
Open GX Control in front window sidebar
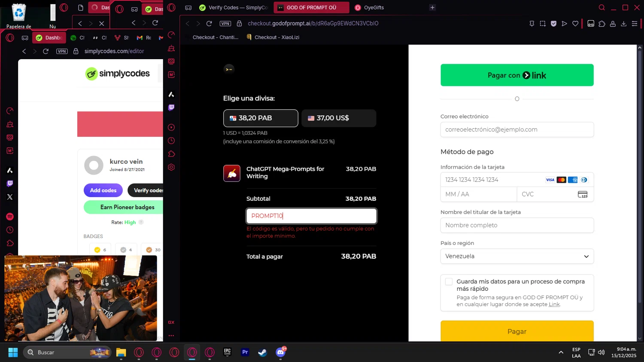point(171,35)
